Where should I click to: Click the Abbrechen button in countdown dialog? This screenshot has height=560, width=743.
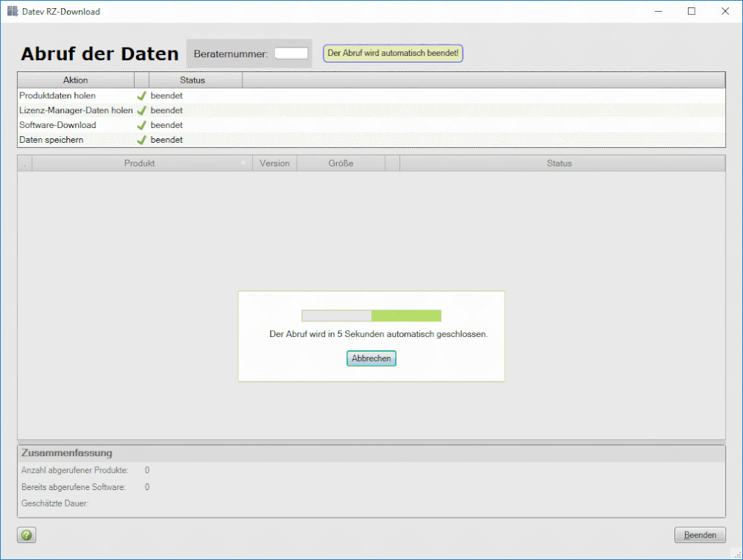pyautogui.click(x=371, y=358)
